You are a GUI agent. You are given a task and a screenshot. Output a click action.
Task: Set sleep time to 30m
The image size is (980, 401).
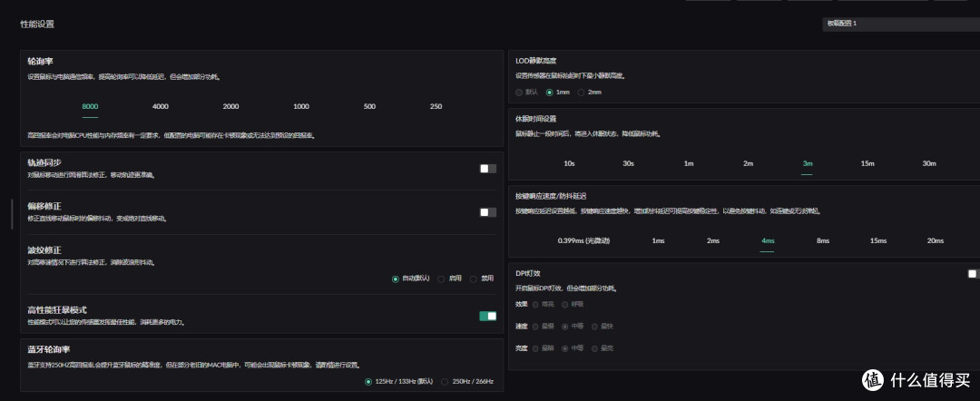pos(929,163)
